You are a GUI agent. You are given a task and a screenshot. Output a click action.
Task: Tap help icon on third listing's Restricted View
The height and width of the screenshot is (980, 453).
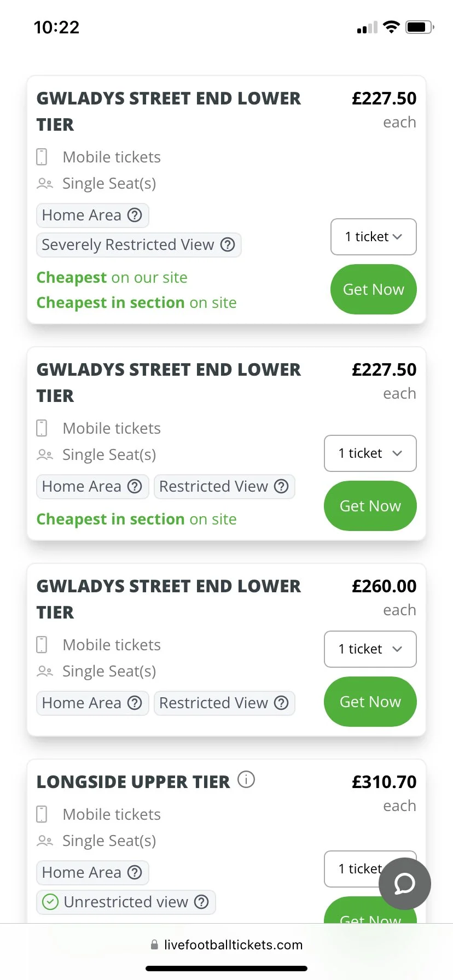coord(281,703)
